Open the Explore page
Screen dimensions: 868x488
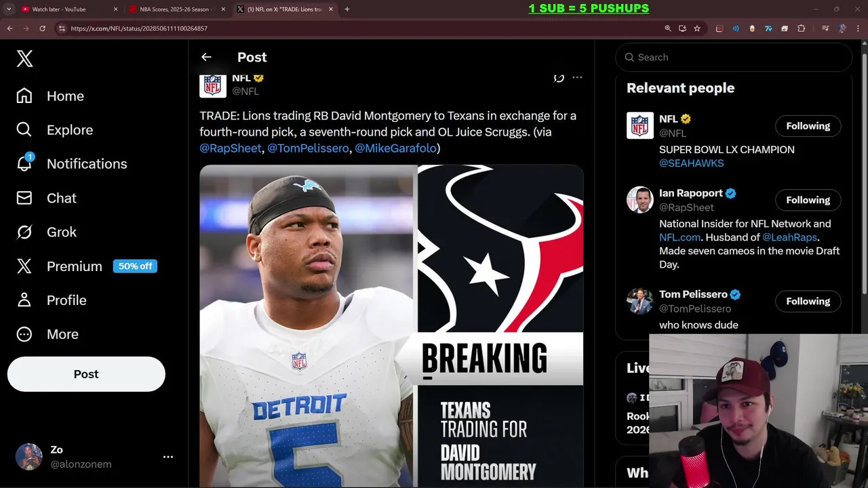[x=55, y=130]
